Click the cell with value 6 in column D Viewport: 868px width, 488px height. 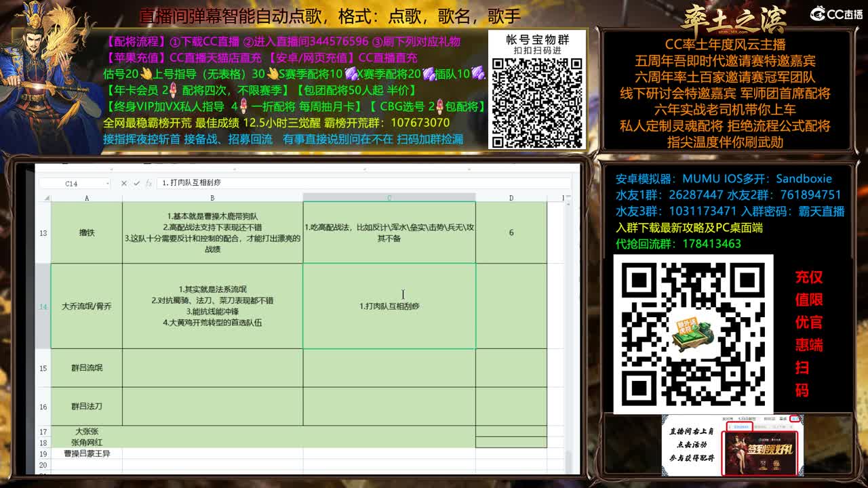(511, 232)
